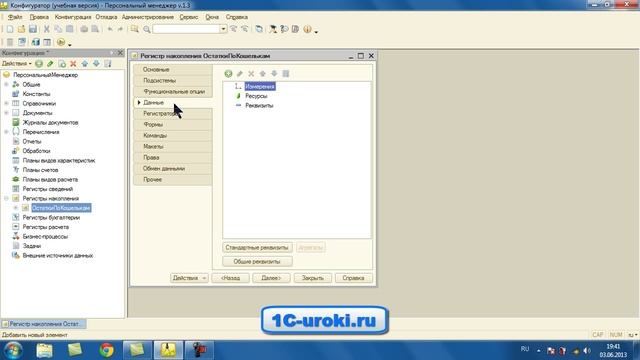
Task: Click the Paste clipboard icon
Action: [x=69, y=29]
